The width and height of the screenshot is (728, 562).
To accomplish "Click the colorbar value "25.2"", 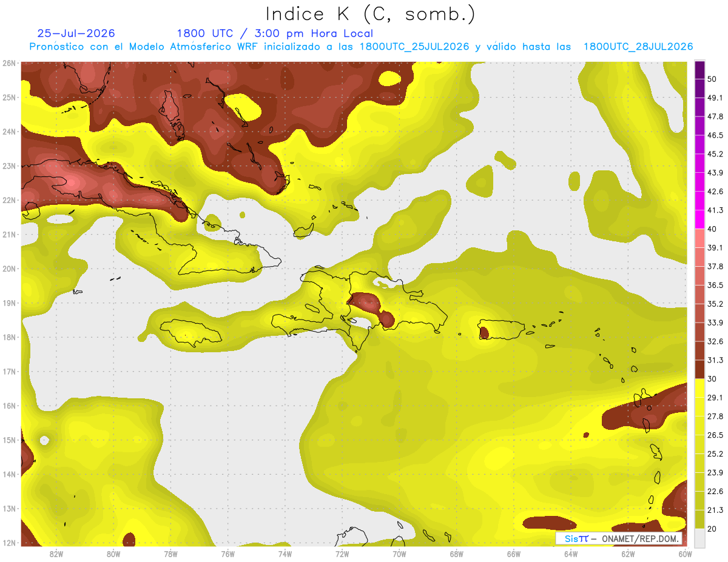I will click(715, 453).
